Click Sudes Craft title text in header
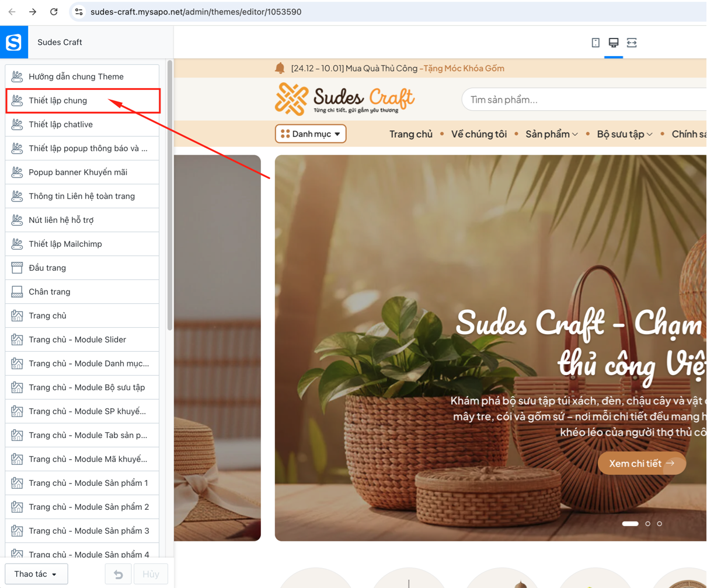This screenshot has width=707, height=588. (x=60, y=42)
